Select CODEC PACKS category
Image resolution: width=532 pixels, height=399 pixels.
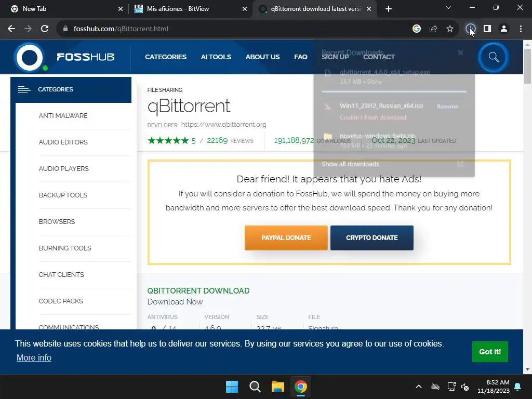coord(61,301)
